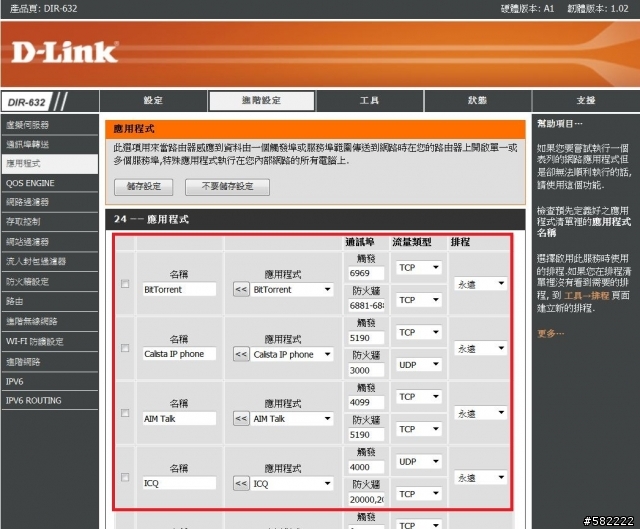Open QOS ENGINE in the sidebar
The width and height of the screenshot is (640, 529).
50,183
